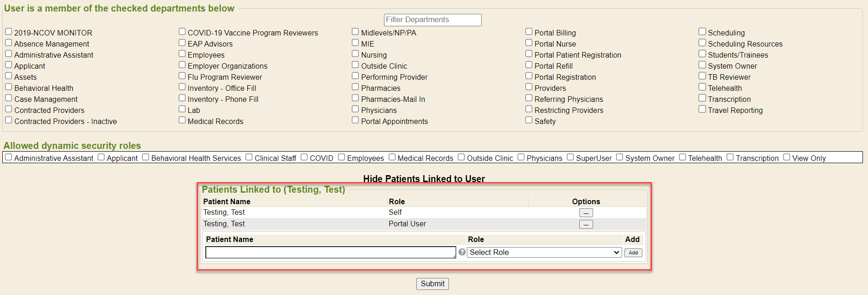Image resolution: width=868 pixels, height=295 pixels.
Task: Check the 2019-NCOV MONITOR department
Action: [9, 32]
